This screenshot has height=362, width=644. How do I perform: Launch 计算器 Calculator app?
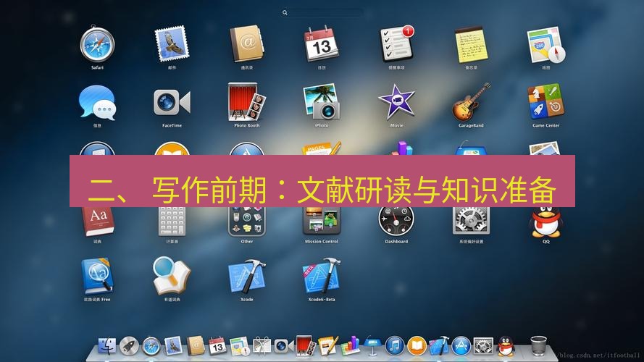pyautogui.click(x=172, y=222)
